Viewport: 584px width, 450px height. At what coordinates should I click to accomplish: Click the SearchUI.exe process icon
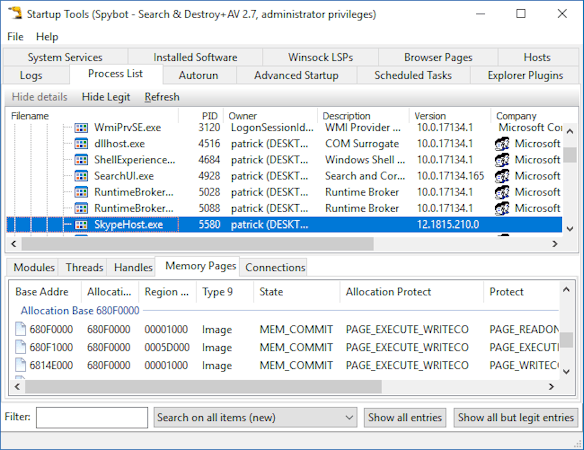[81, 176]
